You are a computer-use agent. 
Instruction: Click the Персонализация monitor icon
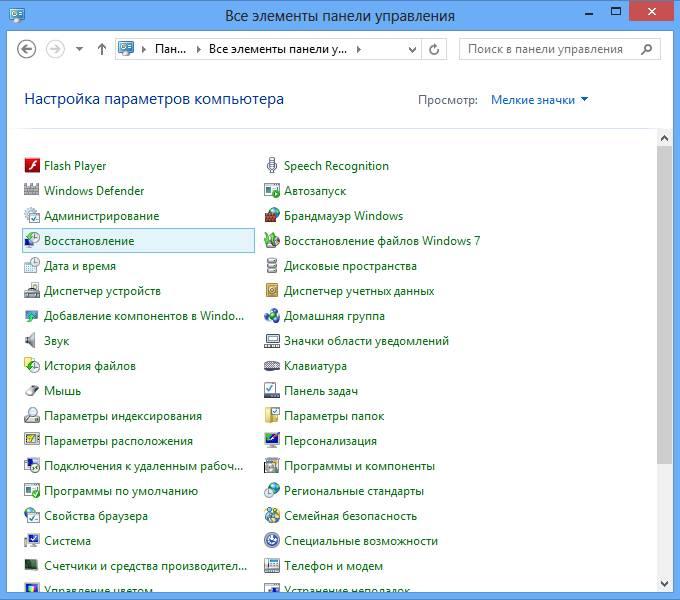point(272,440)
